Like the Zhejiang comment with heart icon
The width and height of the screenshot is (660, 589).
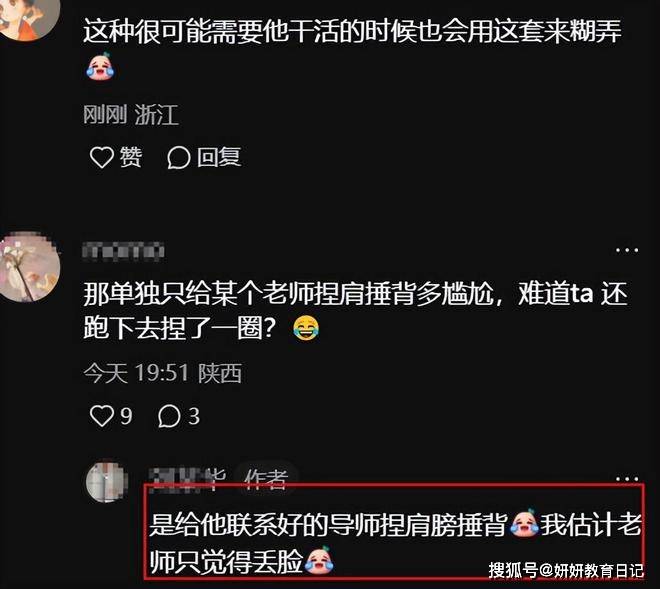tap(101, 157)
